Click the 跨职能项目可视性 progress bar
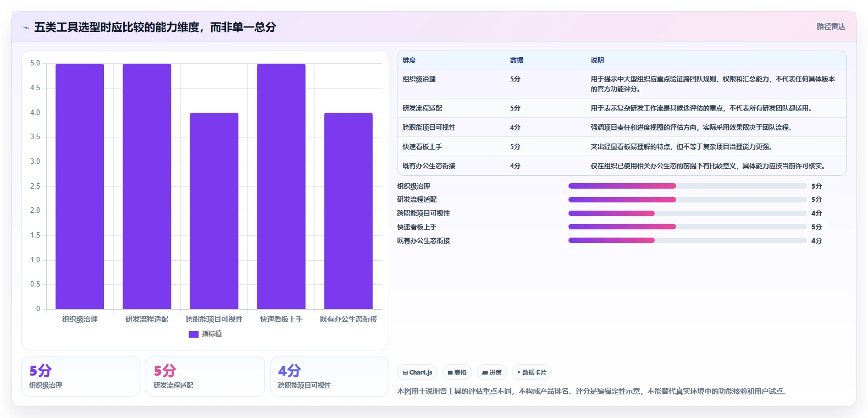This screenshot has width=868, height=418. (688, 213)
